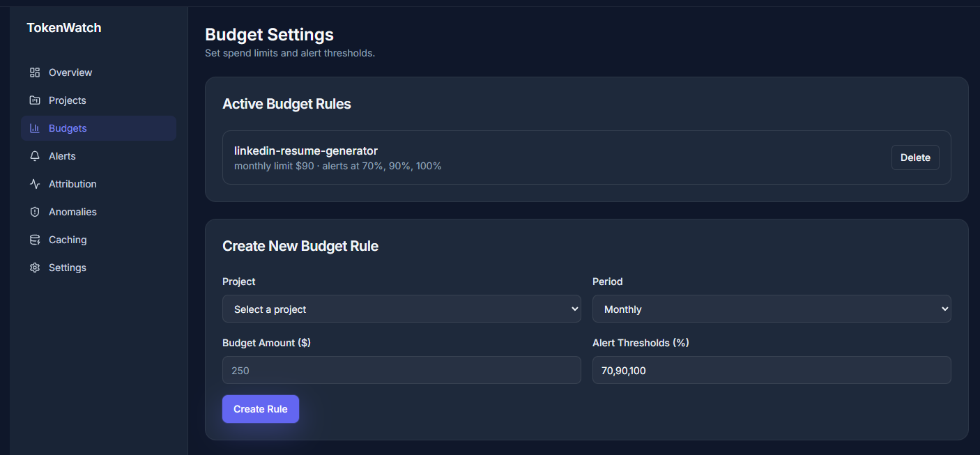Click the Alert Thresholds input field
The width and height of the screenshot is (980, 455).
(x=772, y=370)
